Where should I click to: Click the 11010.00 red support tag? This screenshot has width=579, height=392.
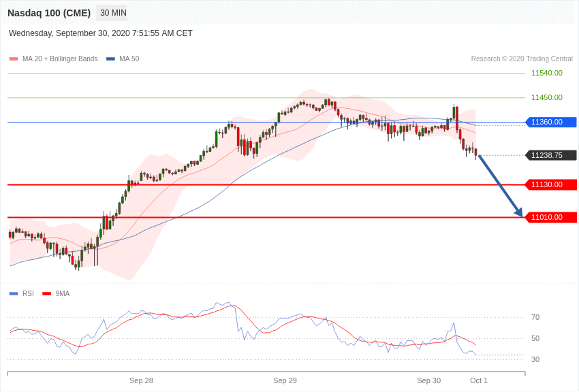pos(550,217)
